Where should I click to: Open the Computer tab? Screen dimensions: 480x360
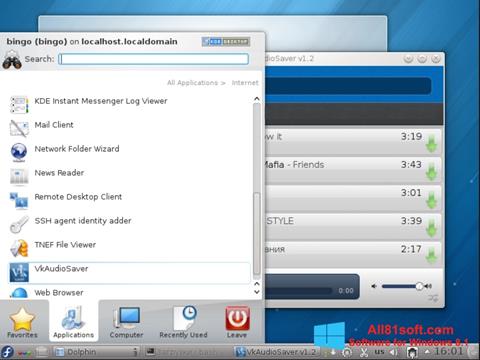(126, 322)
